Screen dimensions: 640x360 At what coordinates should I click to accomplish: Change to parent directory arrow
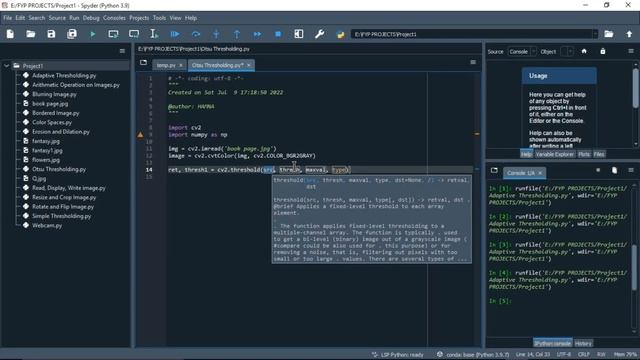(x=629, y=34)
